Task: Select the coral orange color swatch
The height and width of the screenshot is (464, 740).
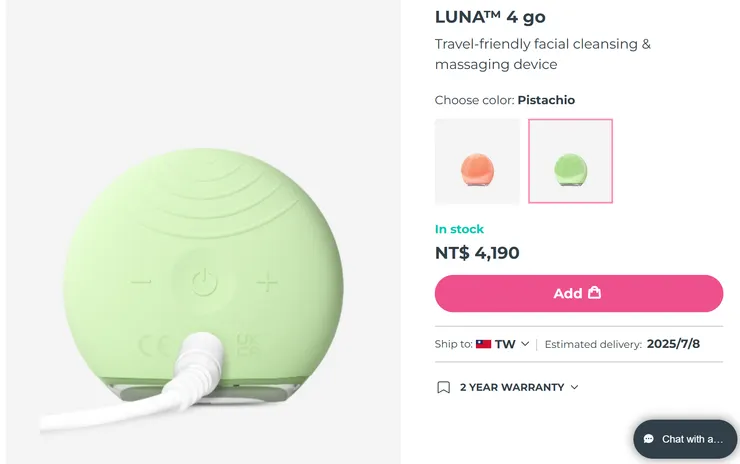Action: click(x=477, y=161)
